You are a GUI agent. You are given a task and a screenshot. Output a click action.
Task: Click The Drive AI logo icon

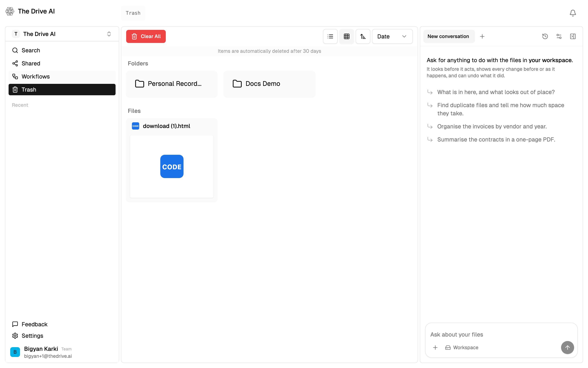click(10, 11)
